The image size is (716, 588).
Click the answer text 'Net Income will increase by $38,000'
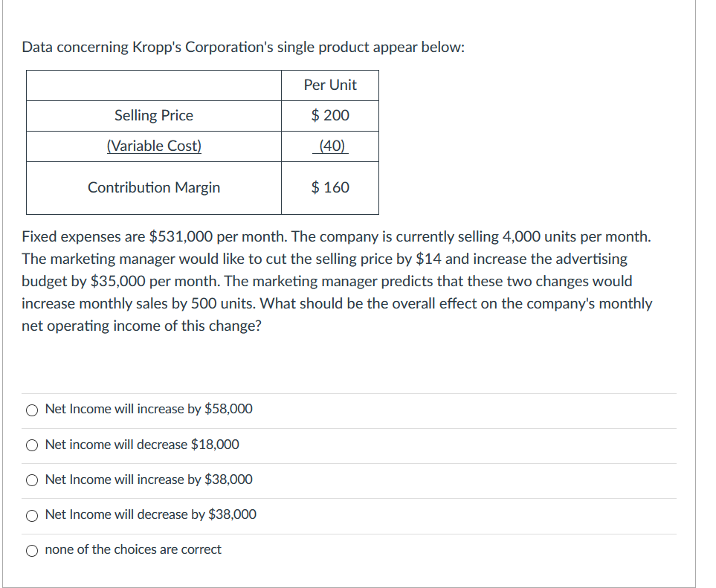(x=148, y=480)
